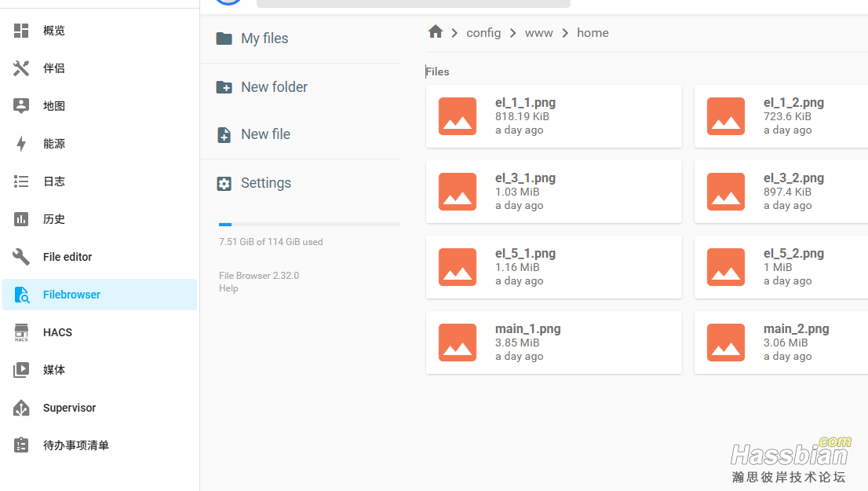Image resolution: width=868 pixels, height=491 pixels.
Task: Click the 媒体 media player icon
Action: click(x=21, y=370)
